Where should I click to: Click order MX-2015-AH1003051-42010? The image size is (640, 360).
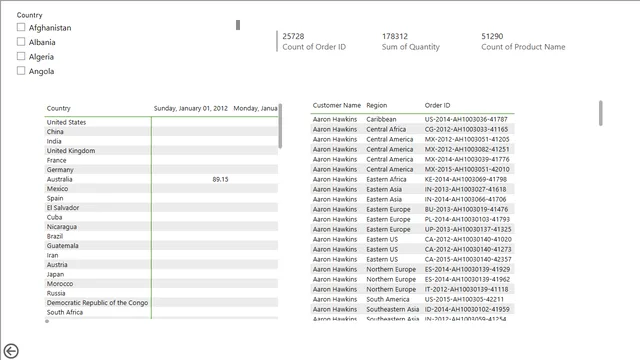(x=467, y=169)
